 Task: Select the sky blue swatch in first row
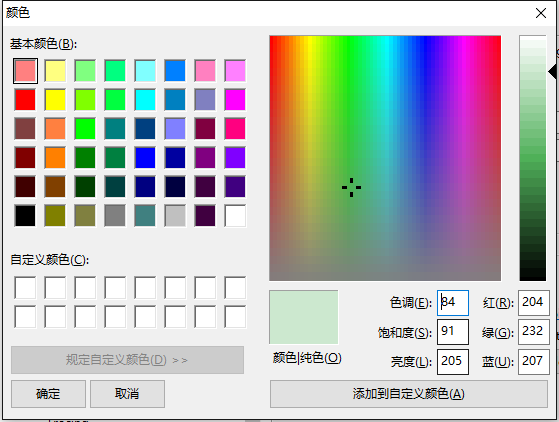[175, 71]
